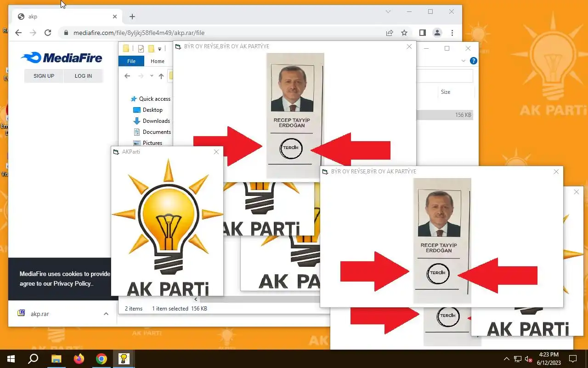The image size is (588, 368).
Task: Open clock showing 4:23 PM
Action: (x=548, y=358)
